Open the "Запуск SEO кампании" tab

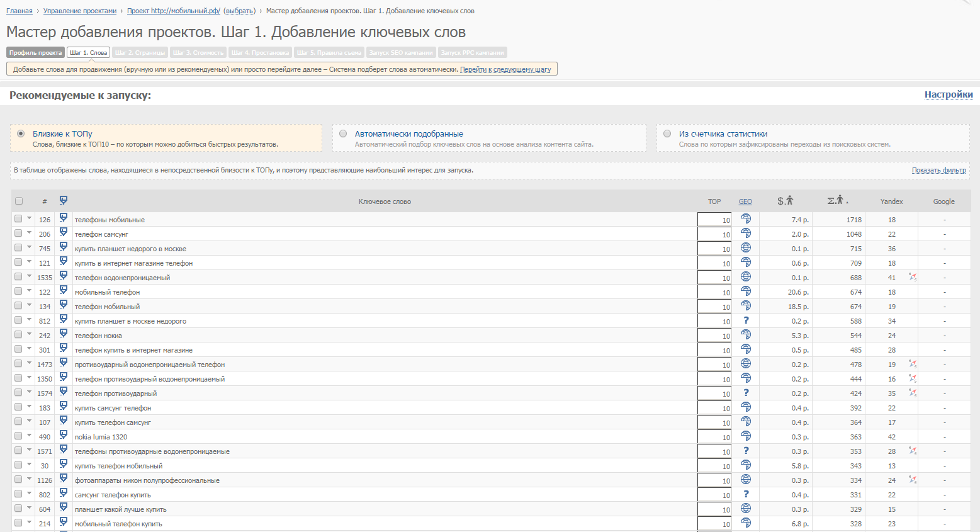point(401,53)
